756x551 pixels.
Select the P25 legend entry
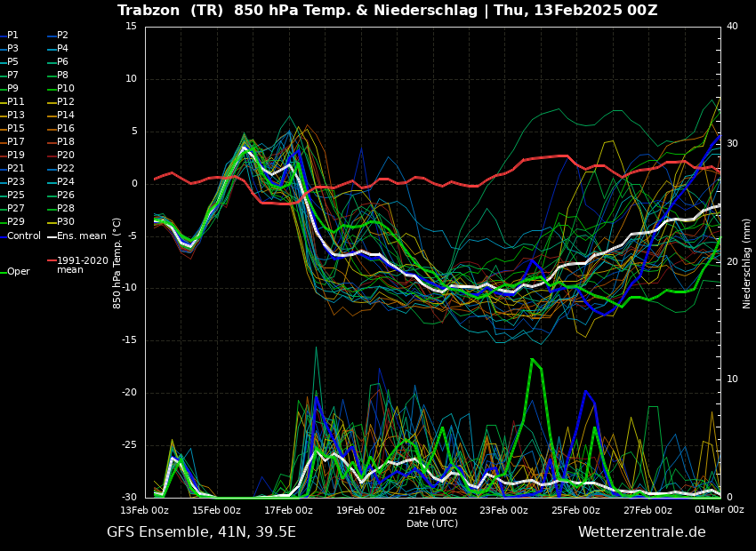coord(15,195)
